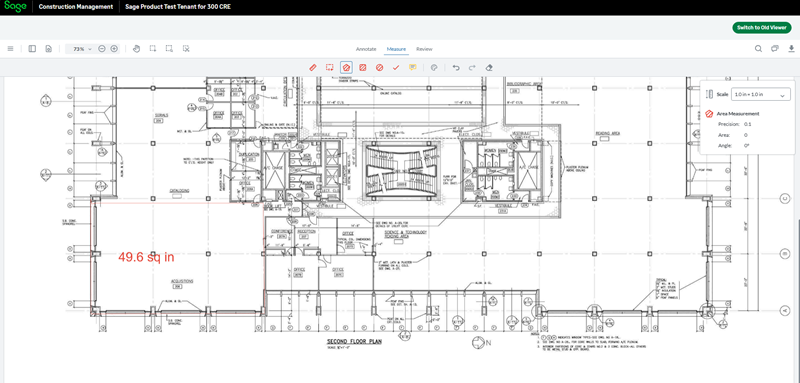Select the distance ruler measurement tool
Image resolution: width=800 pixels, height=383 pixels.
point(313,67)
